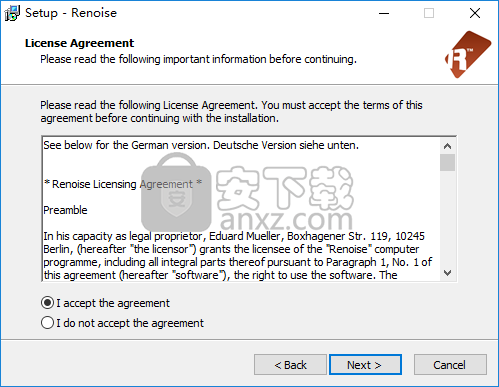499x387 pixels.
Task: Click the "Setup - Renoise" title bar text
Action: (71, 13)
